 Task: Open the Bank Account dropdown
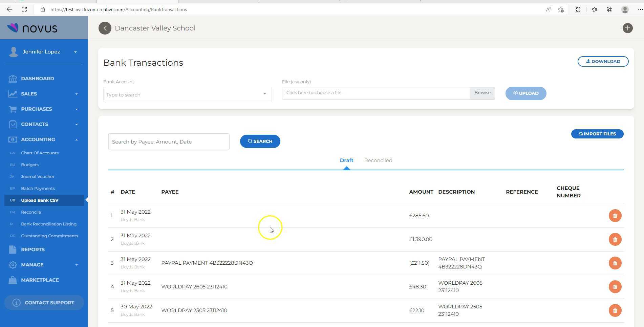click(264, 94)
